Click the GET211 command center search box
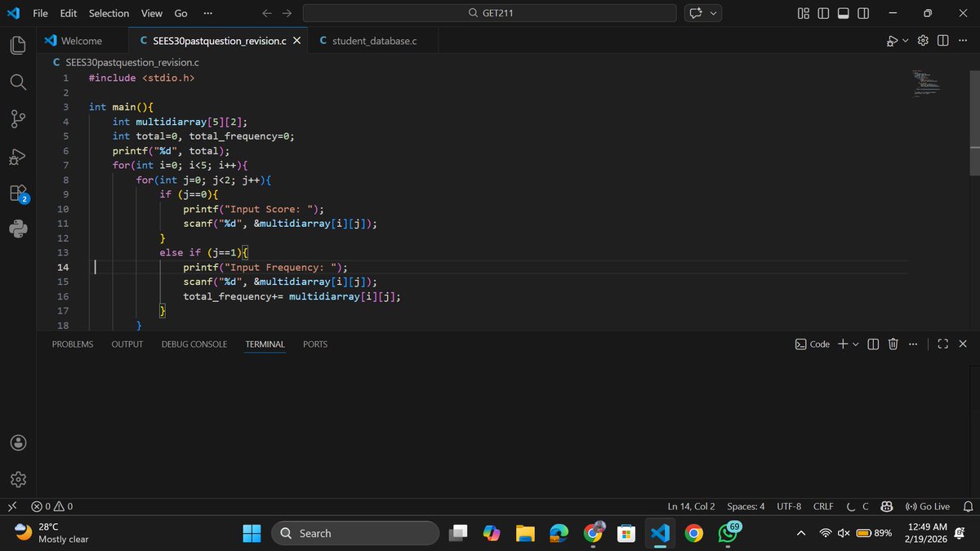 click(490, 13)
